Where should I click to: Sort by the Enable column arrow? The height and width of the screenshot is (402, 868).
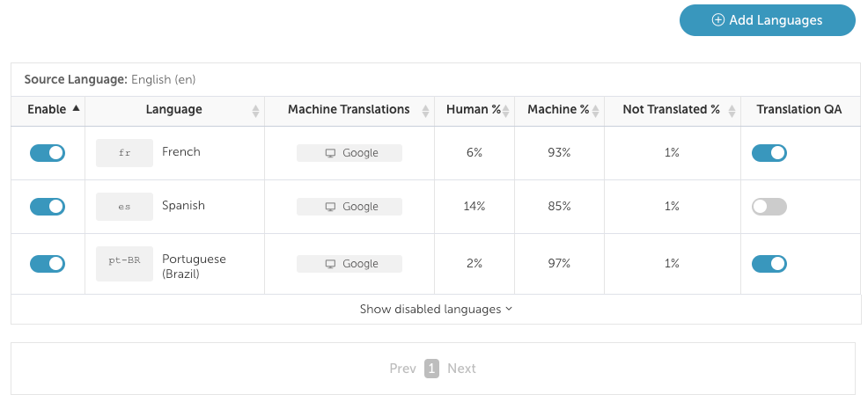(76, 109)
